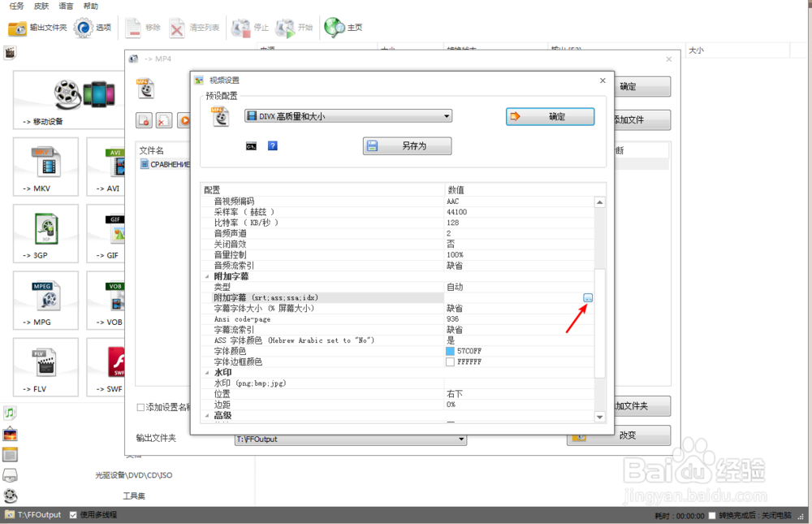This screenshot has height=524, width=812.
Task: Enable the 添加设置名称 checkbox
Action: click(x=141, y=406)
